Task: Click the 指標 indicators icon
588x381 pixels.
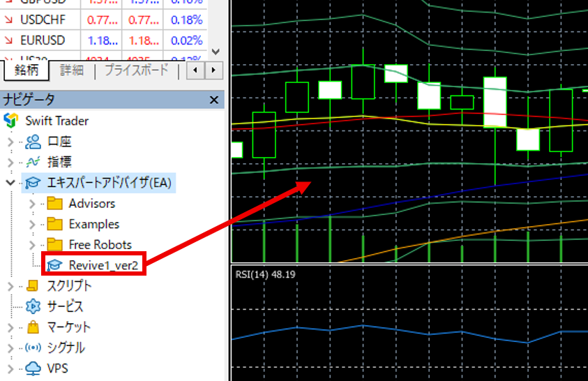Action: tap(33, 163)
